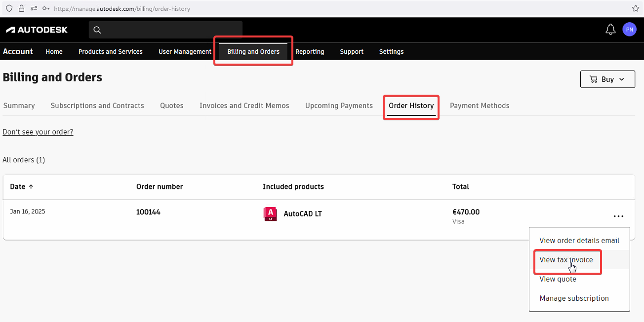This screenshot has width=644, height=322.
Task: Click the AutoCAD LT product name
Action: pos(303,214)
